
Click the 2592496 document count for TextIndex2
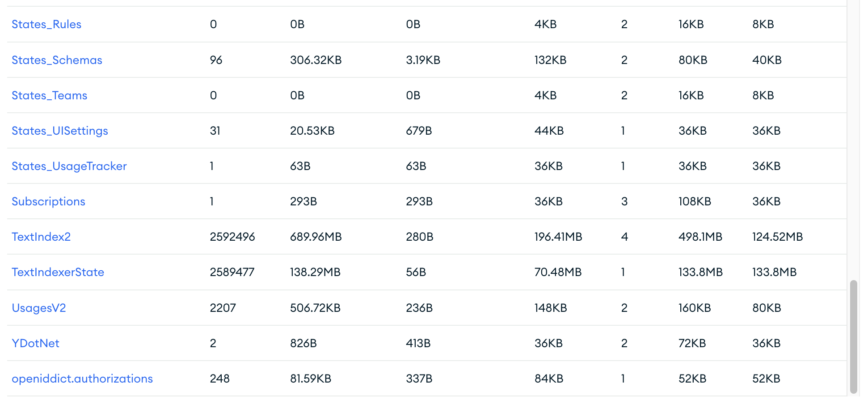point(232,237)
